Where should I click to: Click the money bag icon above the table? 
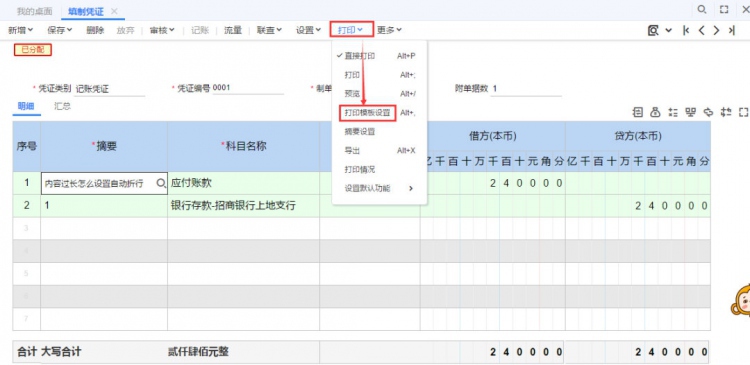[655, 112]
